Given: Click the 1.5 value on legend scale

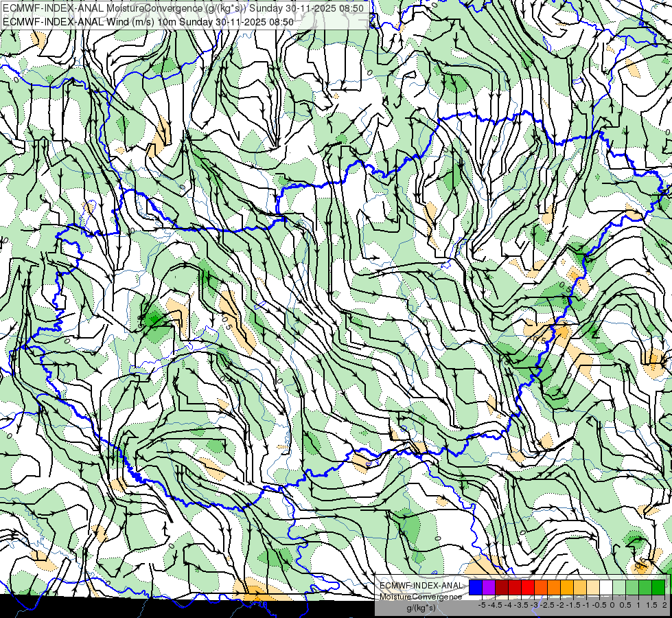Looking at the screenshot, I should coord(651,605).
